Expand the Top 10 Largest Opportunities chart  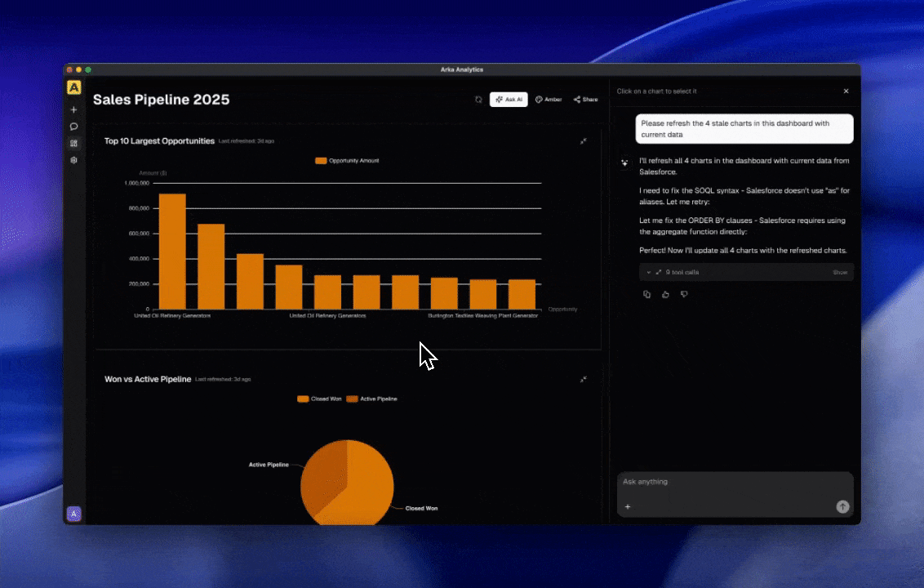tap(584, 140)
